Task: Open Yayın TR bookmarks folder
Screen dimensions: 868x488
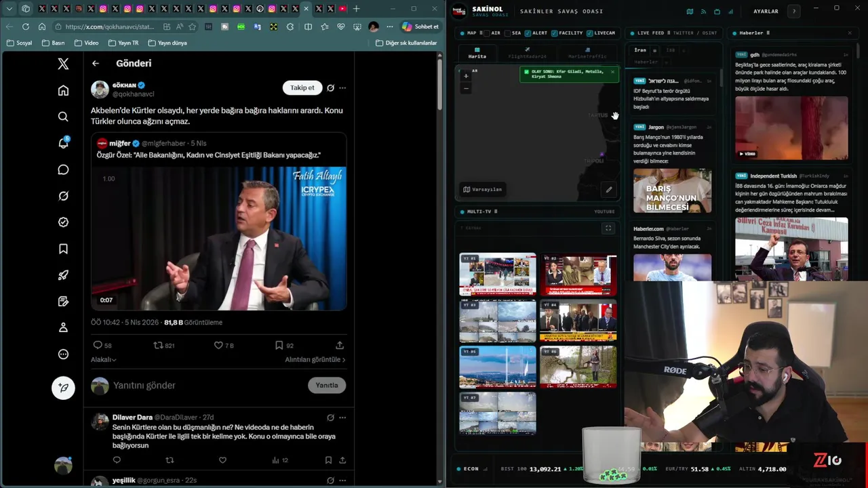Action: coord(123,43)
